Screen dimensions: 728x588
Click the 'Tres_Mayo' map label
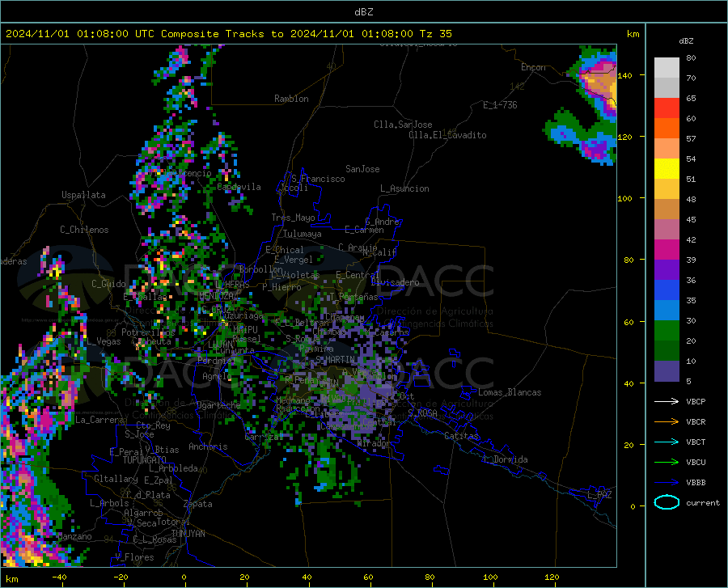293,218
